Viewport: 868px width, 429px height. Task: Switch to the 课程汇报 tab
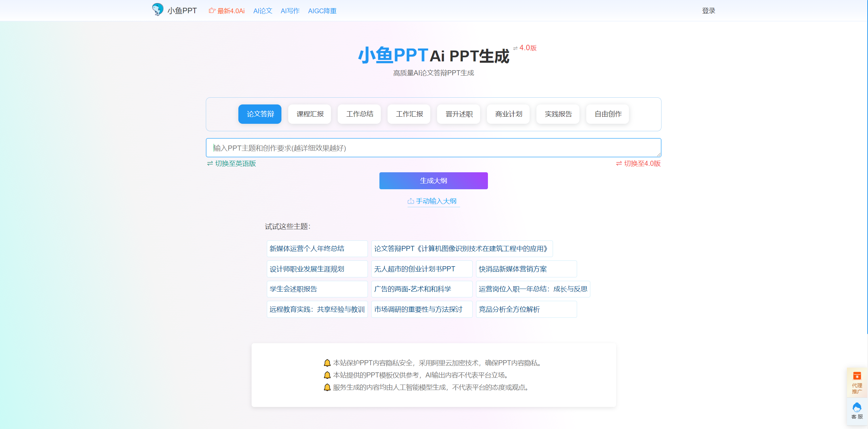(310, 114)
